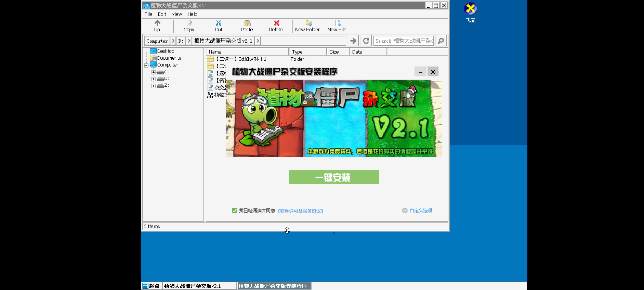Click the Copy toolbar icon

click(x=189, y=23)
